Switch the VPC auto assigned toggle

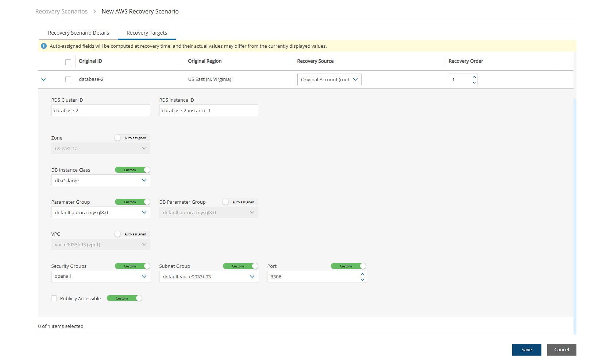[132, 234]
